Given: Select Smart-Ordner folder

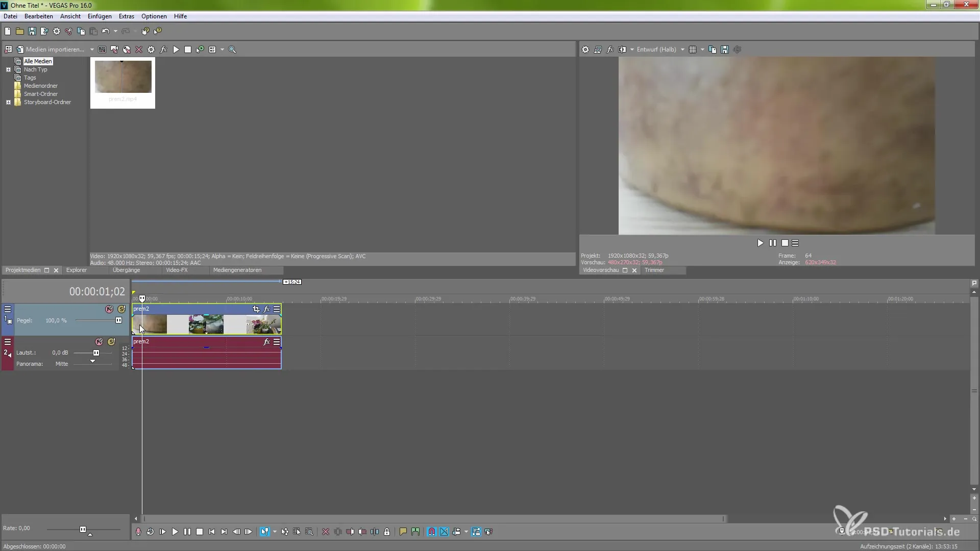Looking at the screenshot, I should tap(41, 94).
